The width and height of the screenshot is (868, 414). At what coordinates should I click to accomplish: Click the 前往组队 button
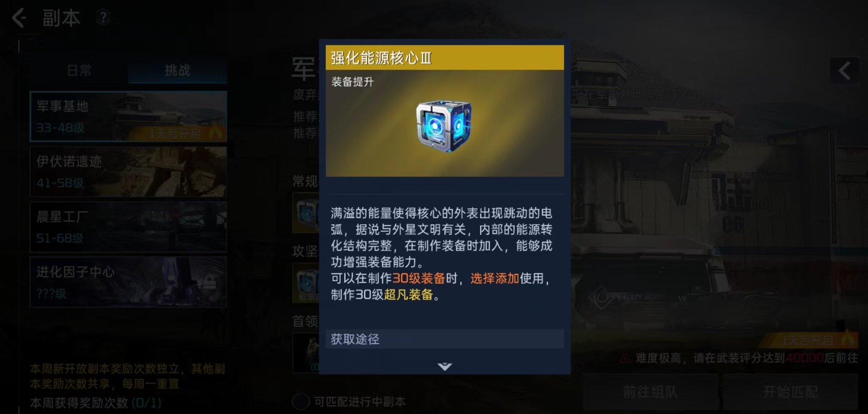[x=650, y=391]
